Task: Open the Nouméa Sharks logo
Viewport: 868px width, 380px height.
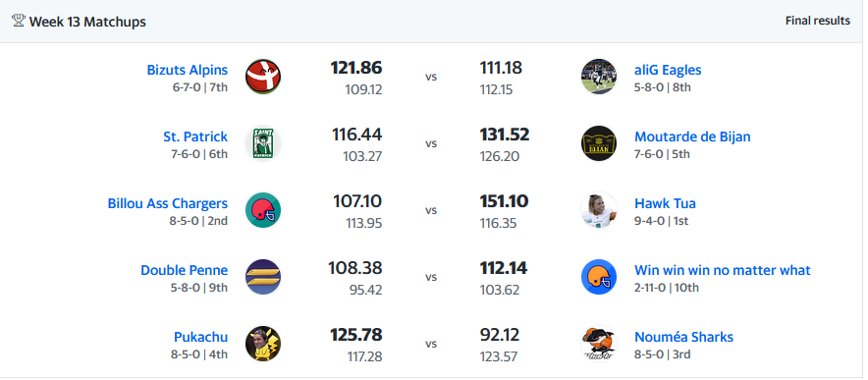Action: 599,344
